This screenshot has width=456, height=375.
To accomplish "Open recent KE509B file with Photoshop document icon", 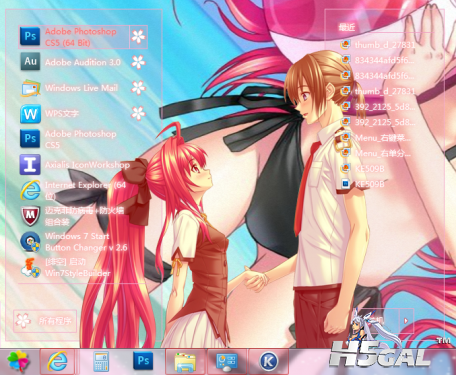I will [x=363, y=184].
